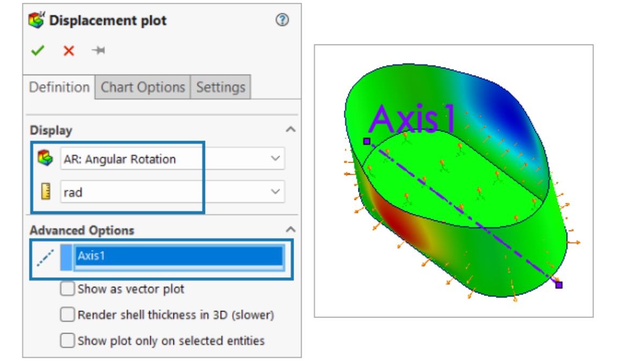Collapse the Display section

(290, 130)
